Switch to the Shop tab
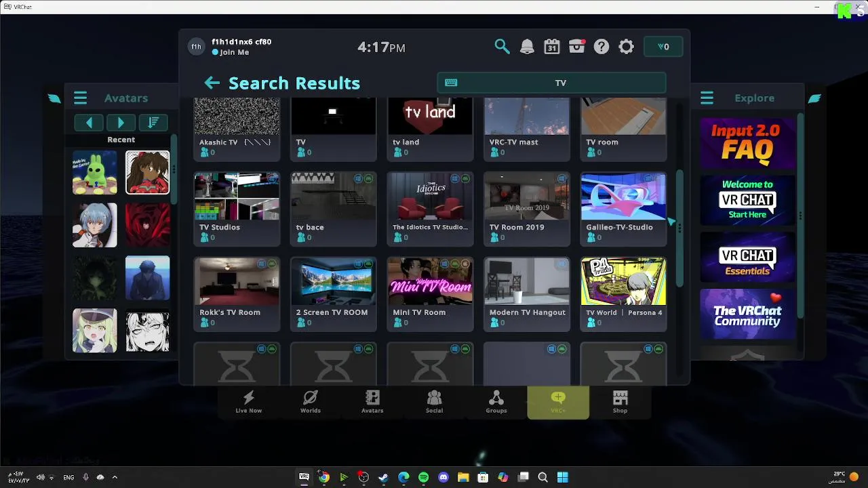 [620, 402]
